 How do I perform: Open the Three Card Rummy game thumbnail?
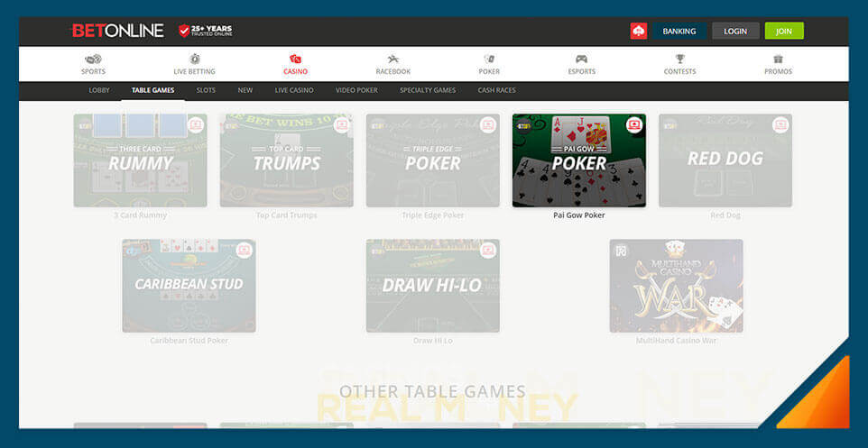coord(140,160)
